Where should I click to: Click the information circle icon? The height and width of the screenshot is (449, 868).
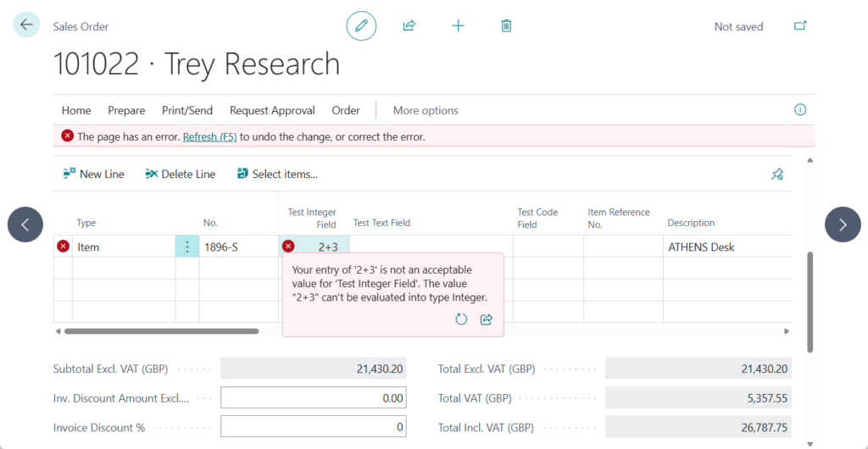pyautogui.click(x=799, y=110)
